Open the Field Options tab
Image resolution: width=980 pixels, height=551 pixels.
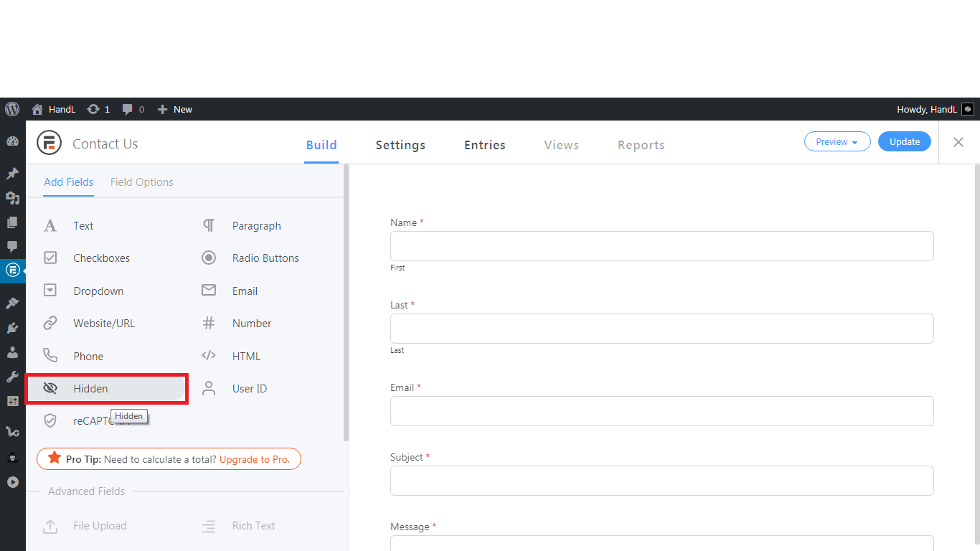pos(141,182)
